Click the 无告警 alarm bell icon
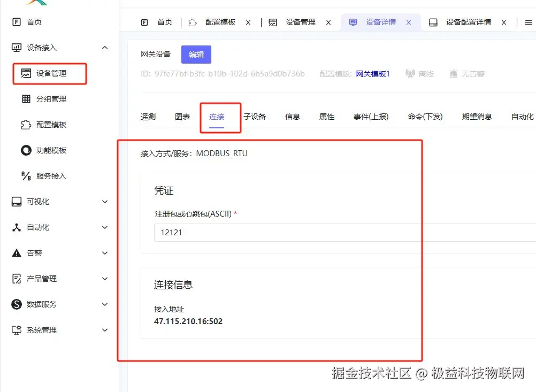 [454, 73]
